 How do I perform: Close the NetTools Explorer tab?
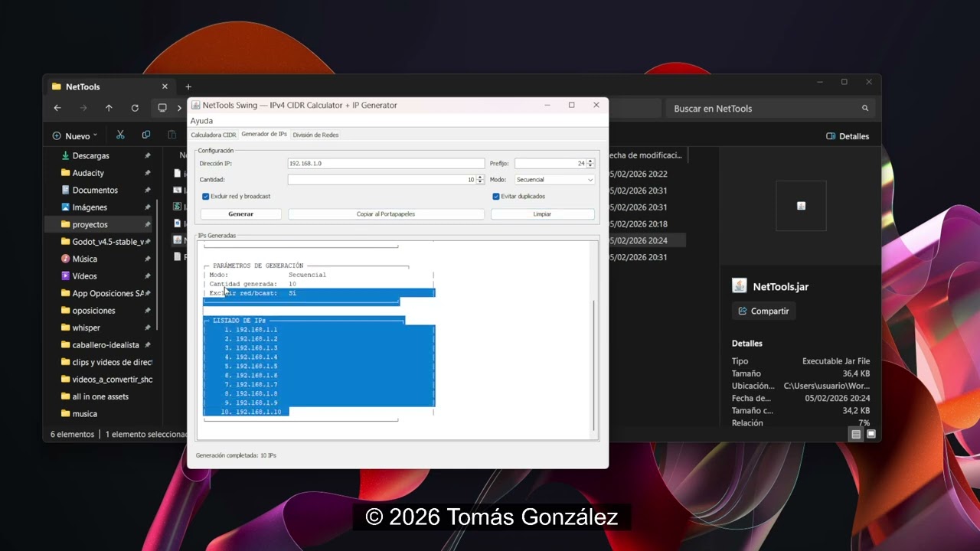coord(165,86)
